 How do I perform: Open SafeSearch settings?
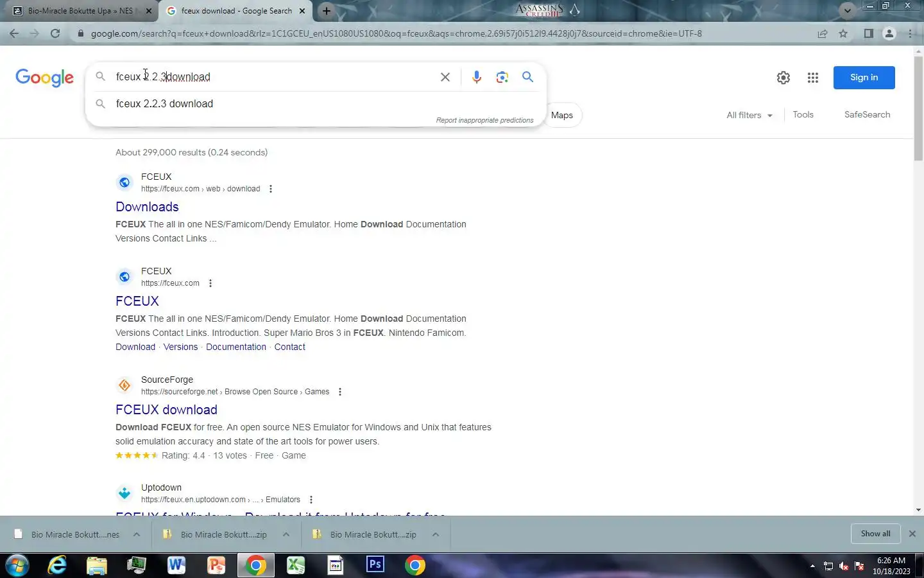click(867, 114)
